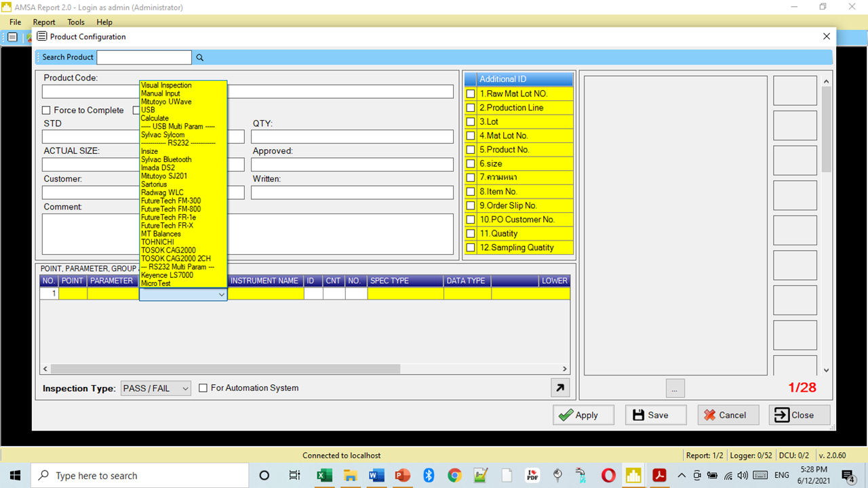Open Excel from the taskbar
The width and height of the screenshot is (868, 488).
point(324,475)
